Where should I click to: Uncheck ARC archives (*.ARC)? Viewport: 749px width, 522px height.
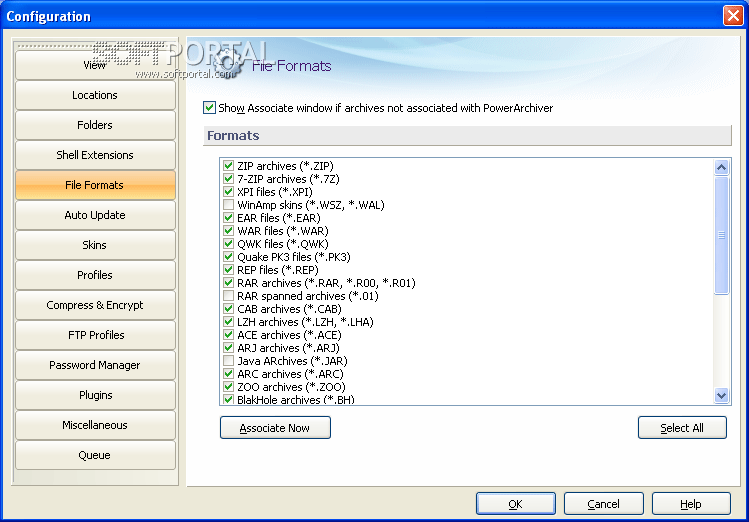coord(228,374)
